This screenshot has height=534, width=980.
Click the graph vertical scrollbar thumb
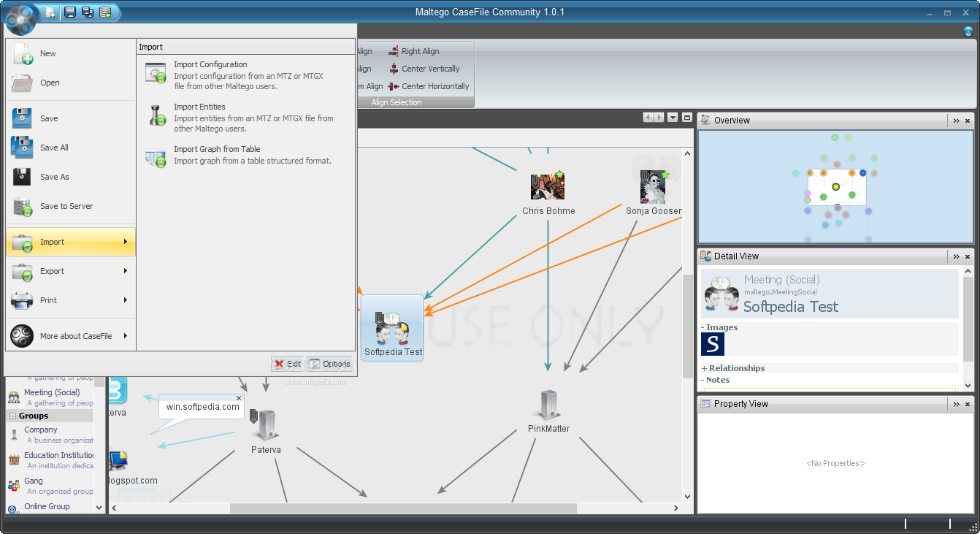point(687,326)
